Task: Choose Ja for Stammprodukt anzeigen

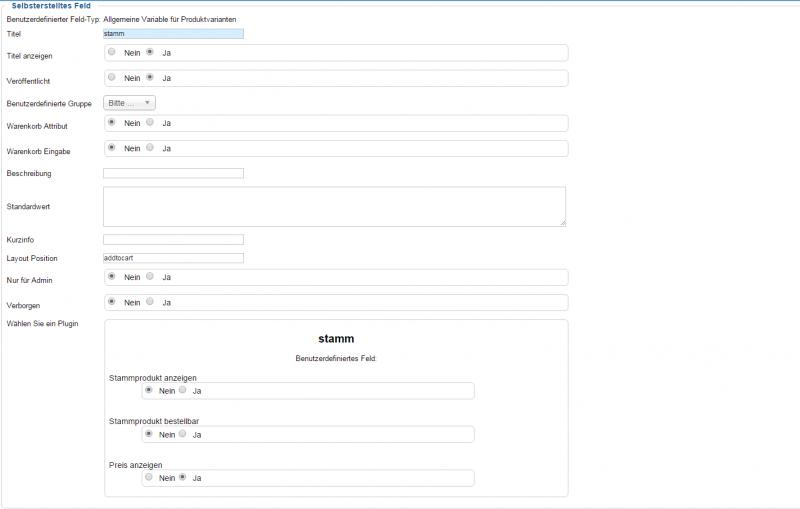Action: click(x=182, y=390)
